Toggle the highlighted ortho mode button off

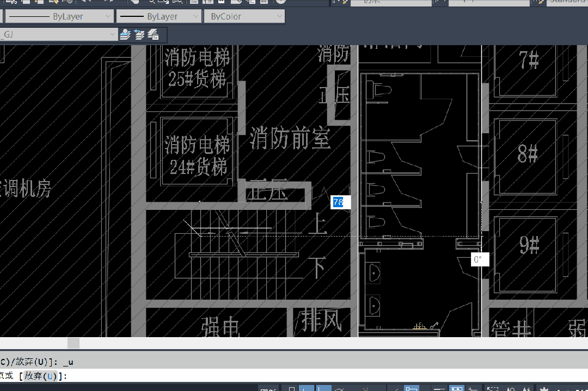pos(324,389)
